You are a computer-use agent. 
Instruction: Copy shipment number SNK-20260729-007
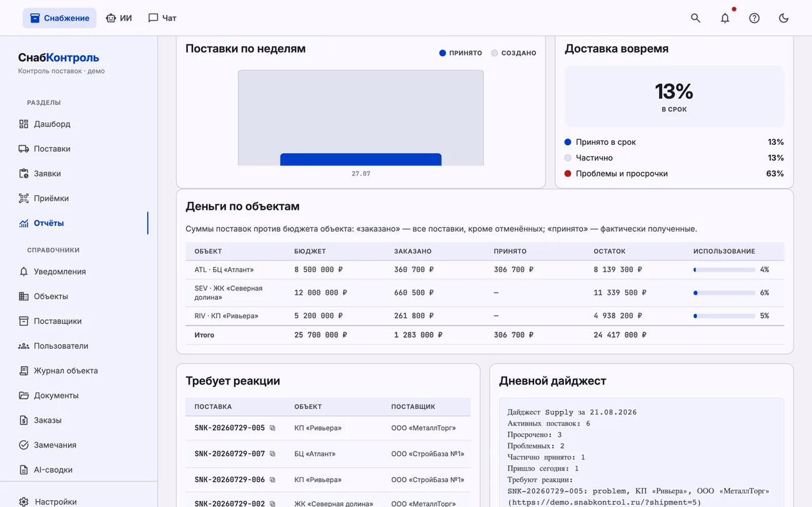pyautogui.click(x=272, y=454)
